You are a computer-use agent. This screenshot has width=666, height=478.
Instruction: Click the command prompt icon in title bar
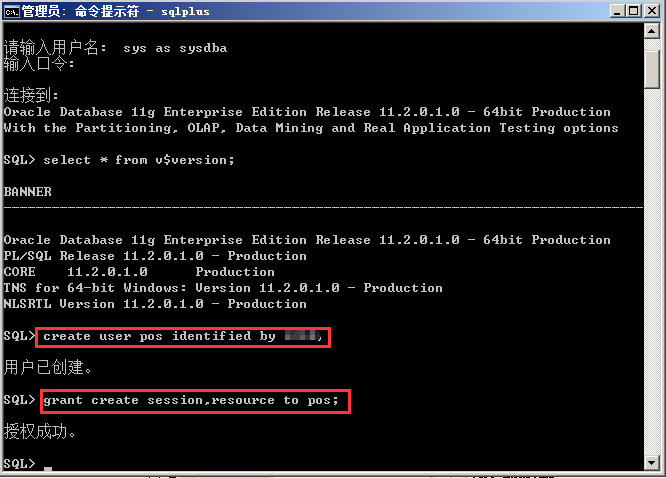click(x=12, y=12)
